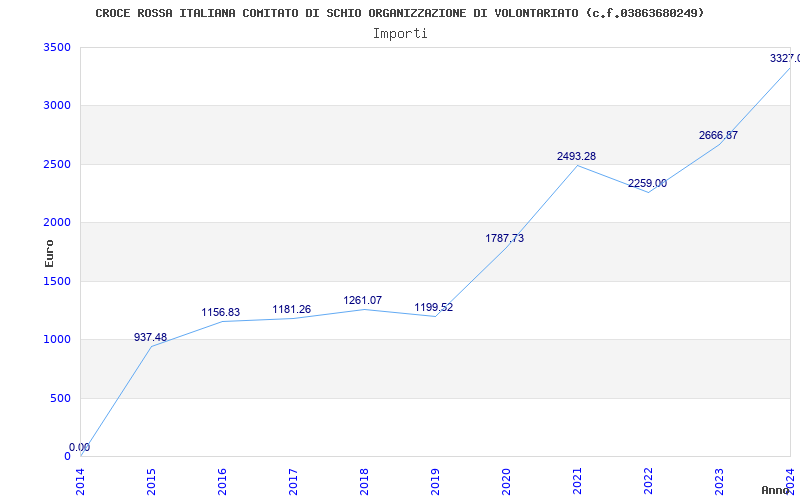800x500 pixels.
Task: Select the 'Importi' subtitle text
Action: 400,34
